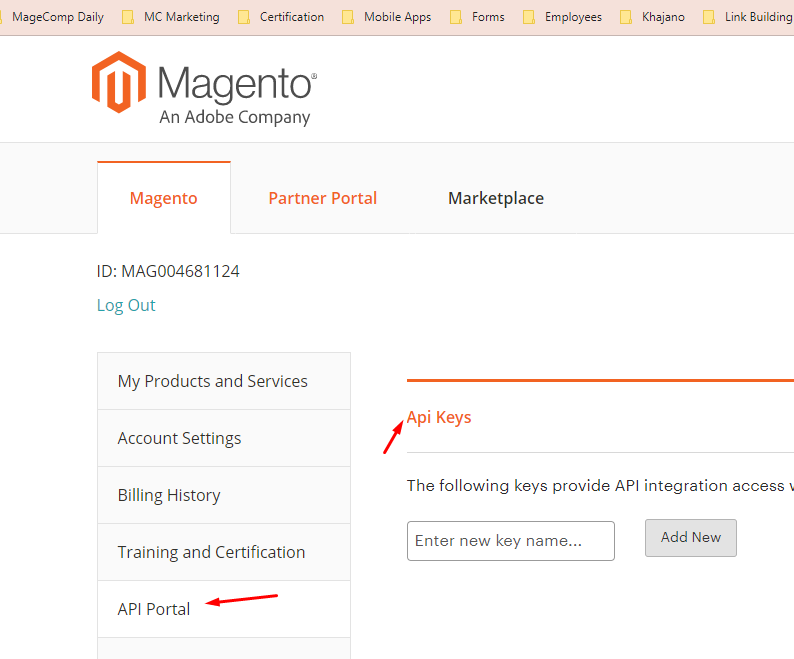This screenshot has height=659, width=794.
Task: Open My Products and Services
Action: tap(224, 381)
